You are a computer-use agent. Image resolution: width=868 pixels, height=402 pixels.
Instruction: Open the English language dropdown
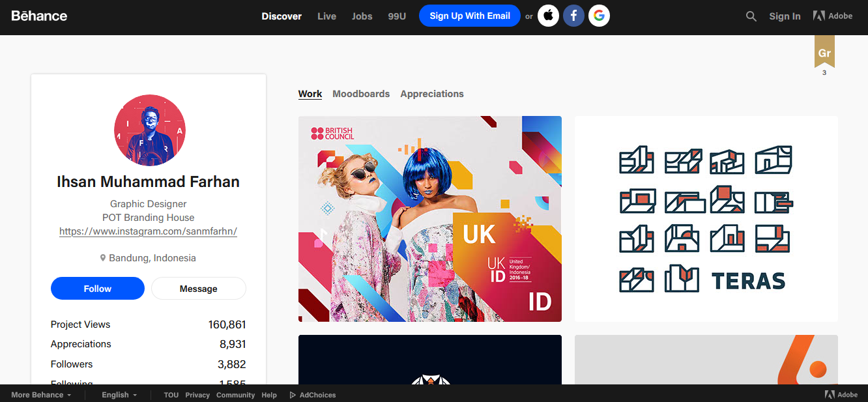119,395
